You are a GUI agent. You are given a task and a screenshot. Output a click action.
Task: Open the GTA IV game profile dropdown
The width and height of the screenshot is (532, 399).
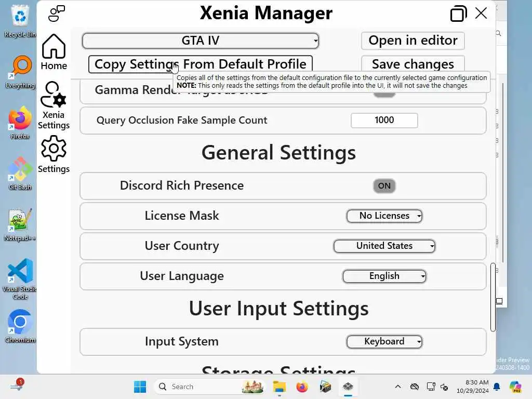click(201, 41)
